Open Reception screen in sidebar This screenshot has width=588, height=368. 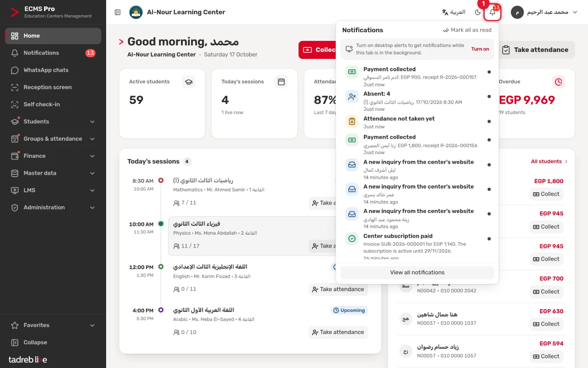point(53,87)
